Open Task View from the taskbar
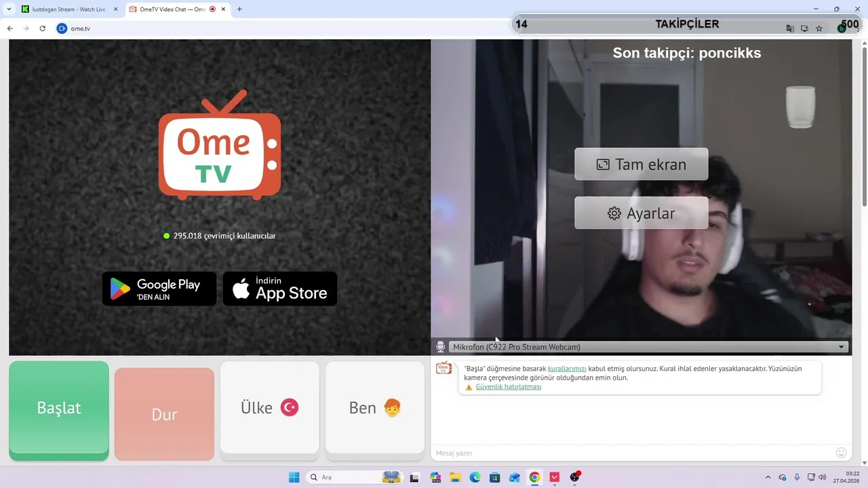Screen dimensions: 868x488 click(x=415, y=477)
